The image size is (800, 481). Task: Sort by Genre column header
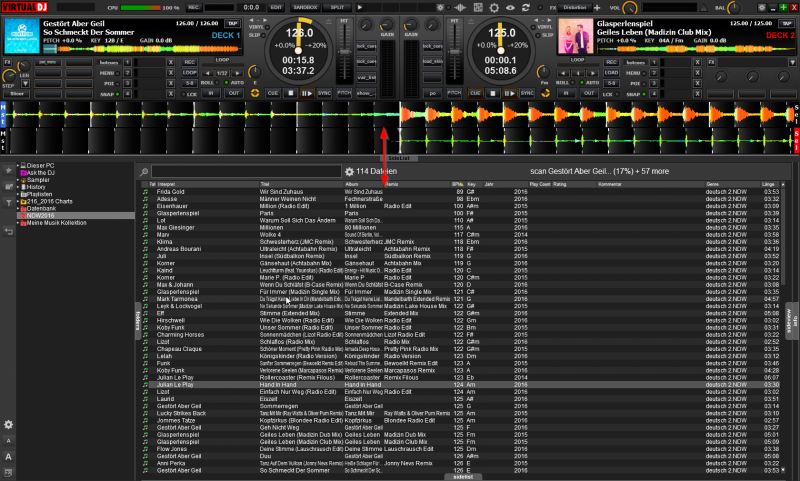pyautogui.click(x=712, y=184)
